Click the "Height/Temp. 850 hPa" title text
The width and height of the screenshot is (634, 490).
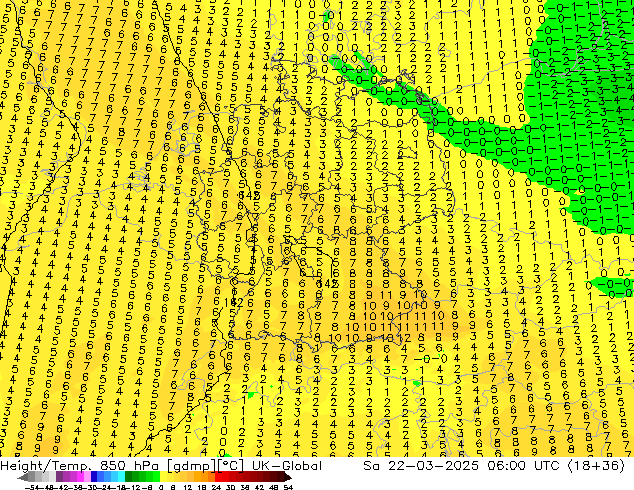point(79,466)
